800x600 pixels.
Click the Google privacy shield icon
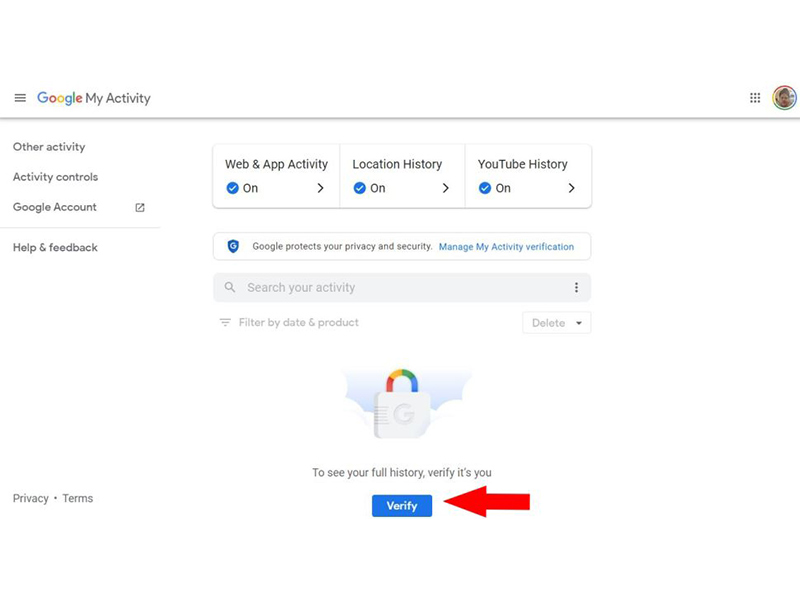tap(233, 246)
